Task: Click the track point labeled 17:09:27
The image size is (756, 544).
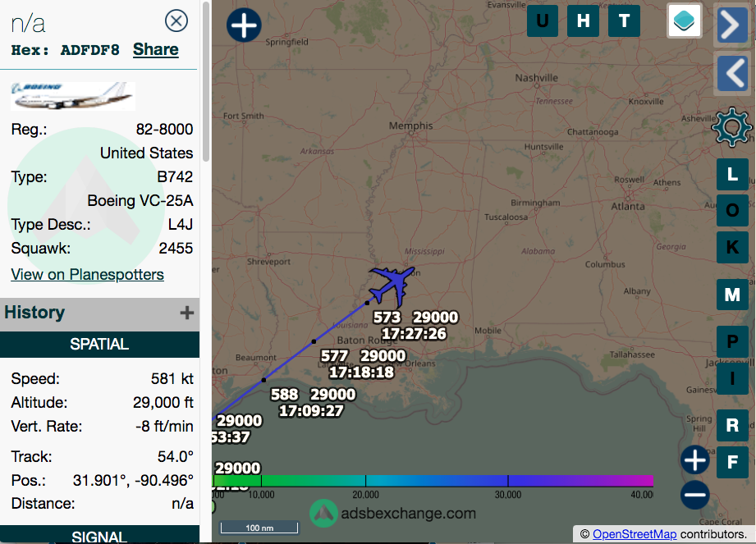Action: coord(263,380)
